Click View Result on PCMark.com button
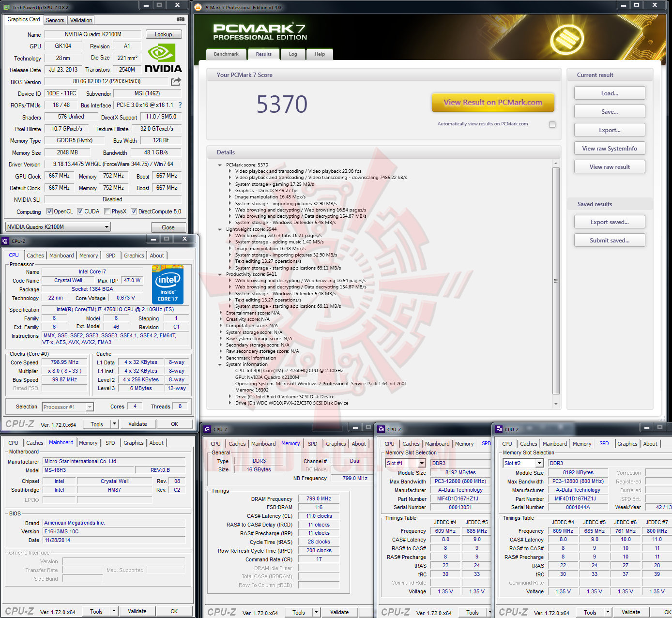 pos(493,103)
